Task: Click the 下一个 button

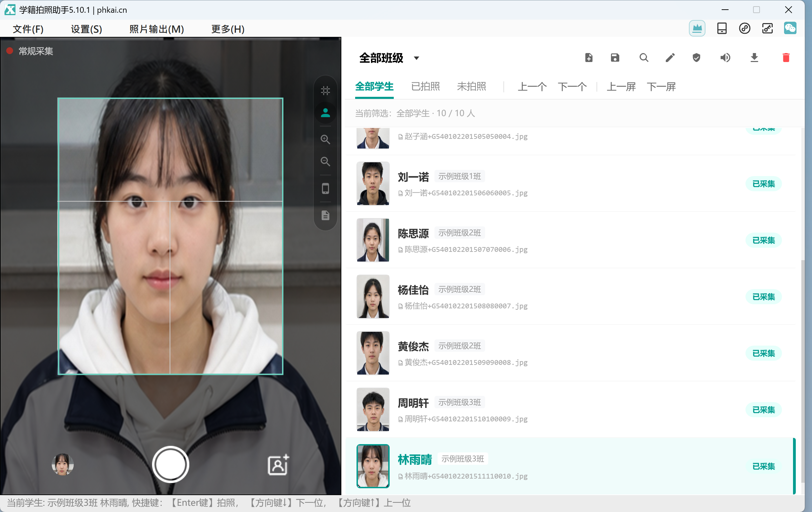Action: tap(572, 86)
